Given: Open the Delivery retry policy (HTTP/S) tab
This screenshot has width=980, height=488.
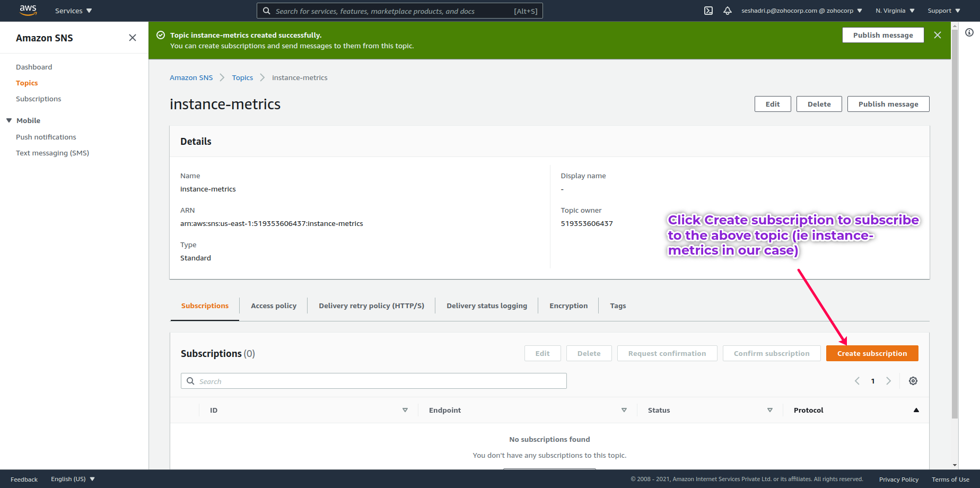Looking at the screenshot, I should (371, 306).
